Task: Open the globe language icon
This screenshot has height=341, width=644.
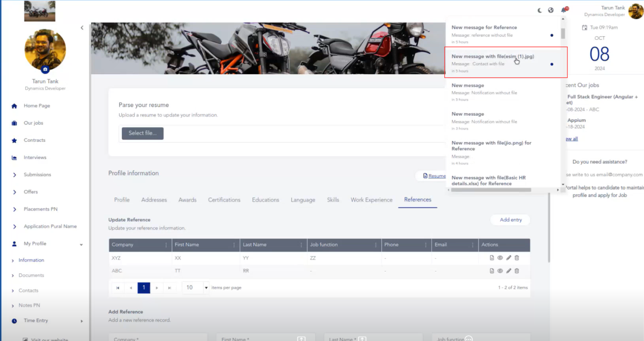Action: [551, 10]
